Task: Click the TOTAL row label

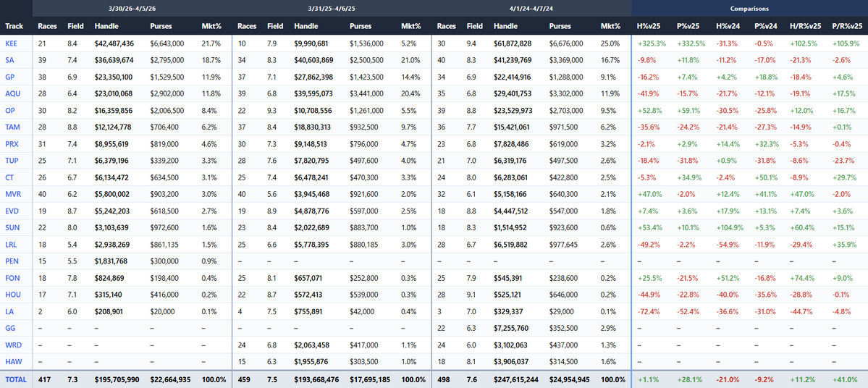Action: tap(14, 380)
